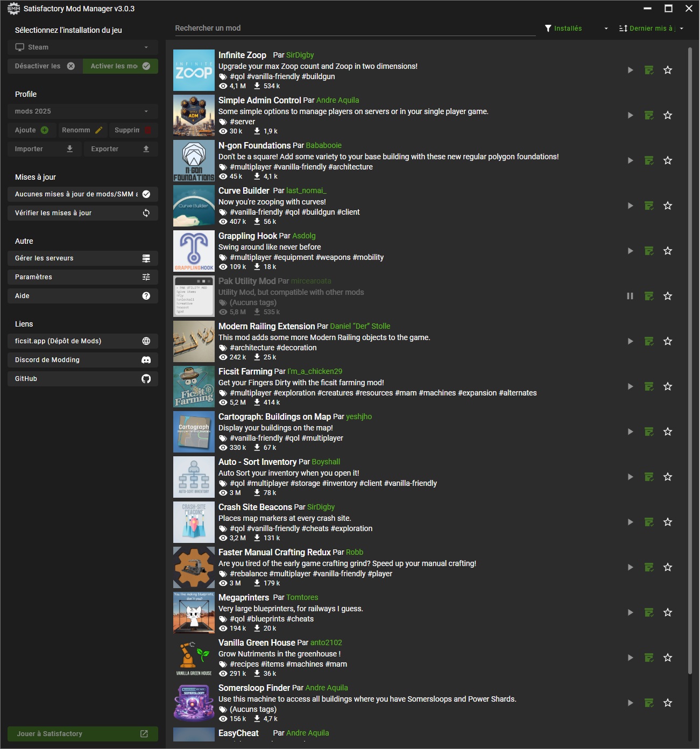Open Paramètres menu
Image resolution: width=700 pixels, height=749 pixels.
pyautogui.click(x=83, y=277)
